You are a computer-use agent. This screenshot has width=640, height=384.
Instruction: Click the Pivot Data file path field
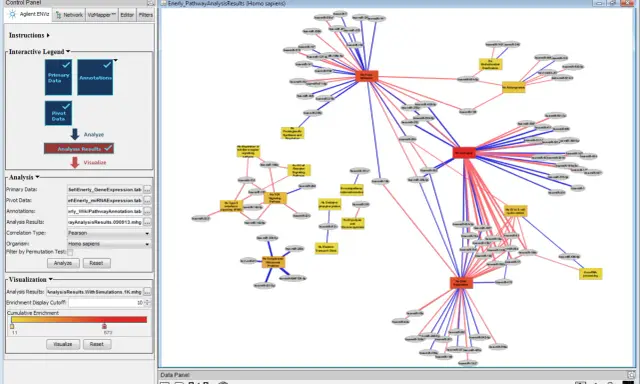105,200
